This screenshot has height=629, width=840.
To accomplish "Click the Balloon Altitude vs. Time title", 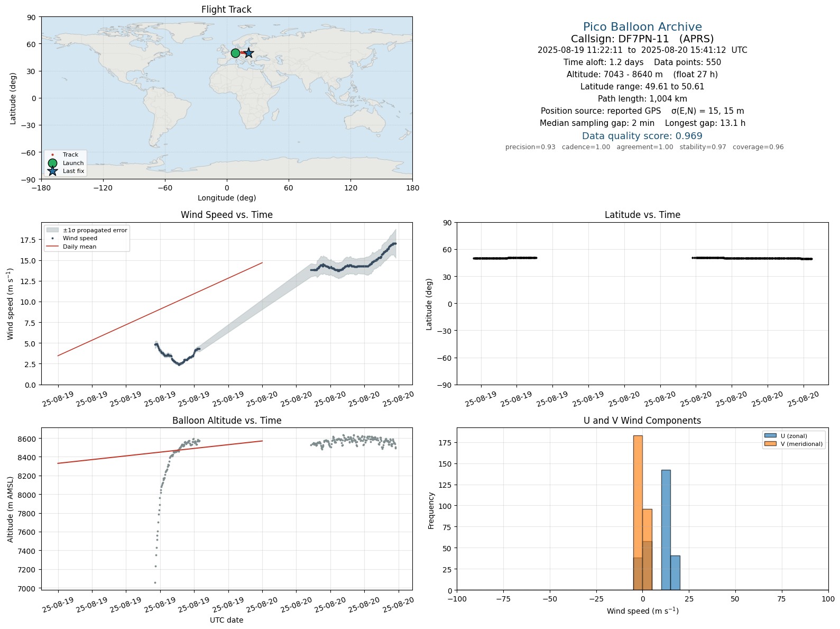I will tap(227, 421).
